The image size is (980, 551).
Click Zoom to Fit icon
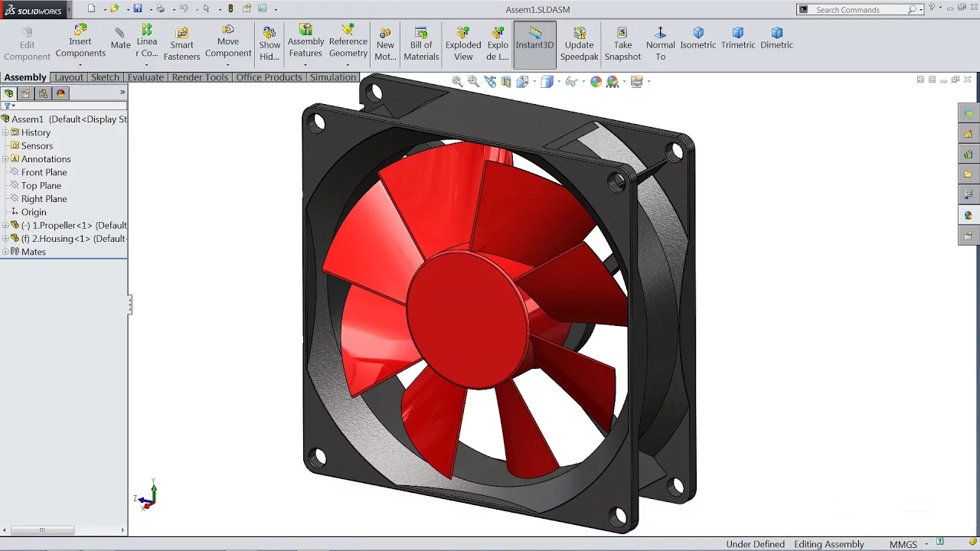(x=457, y=81)
